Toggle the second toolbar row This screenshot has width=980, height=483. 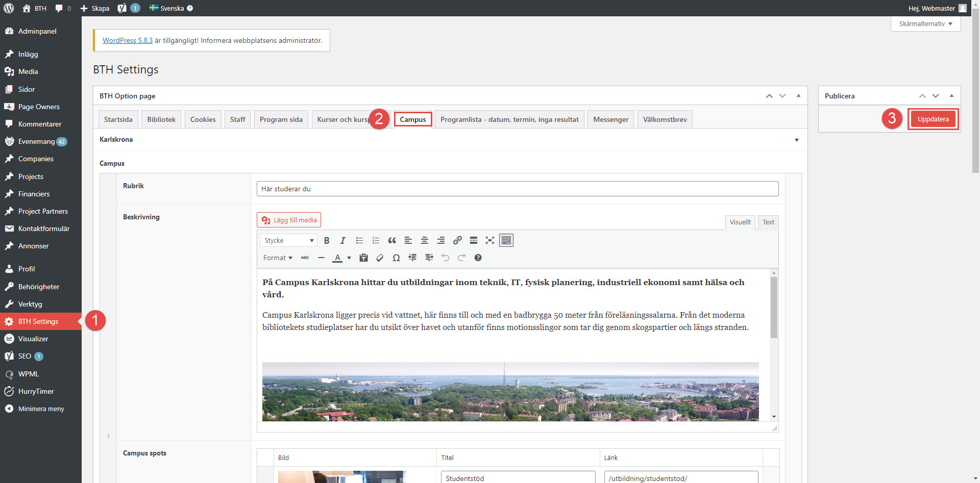point(506,240)
